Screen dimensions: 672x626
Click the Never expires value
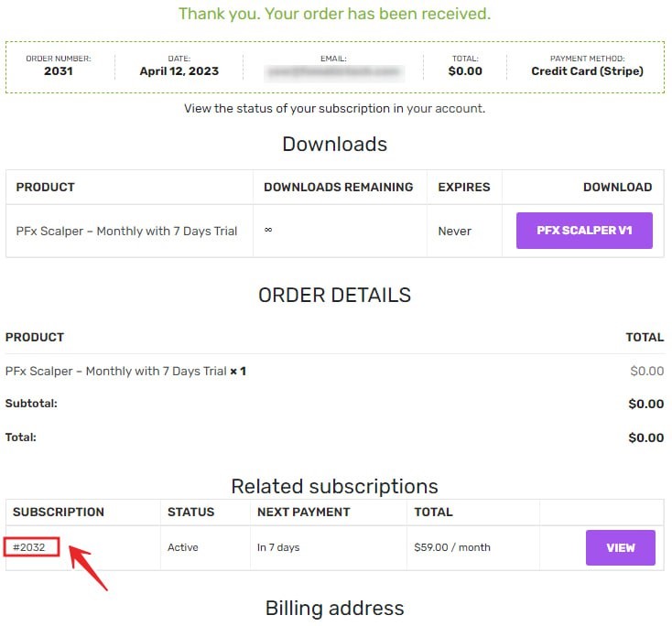454,231
